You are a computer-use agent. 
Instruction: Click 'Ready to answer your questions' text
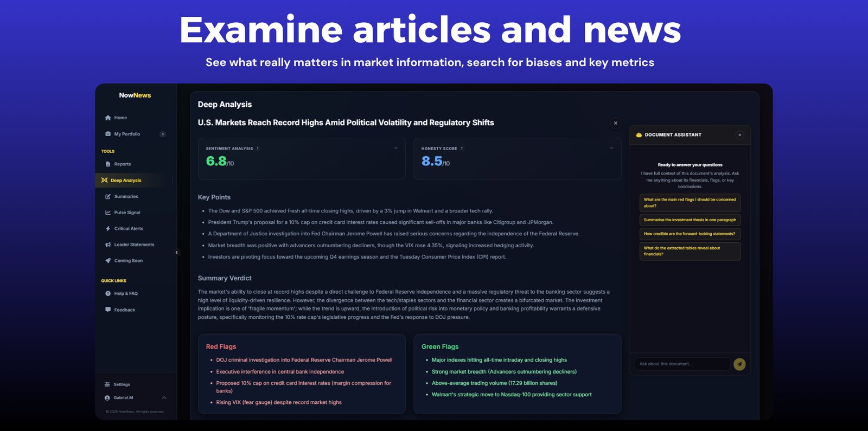tap(690, 165)
